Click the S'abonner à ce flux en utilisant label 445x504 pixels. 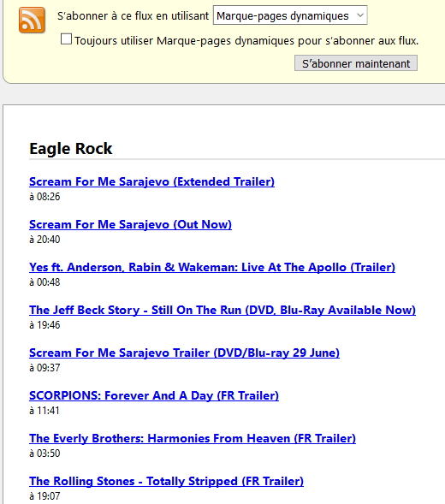click(133, 15)
